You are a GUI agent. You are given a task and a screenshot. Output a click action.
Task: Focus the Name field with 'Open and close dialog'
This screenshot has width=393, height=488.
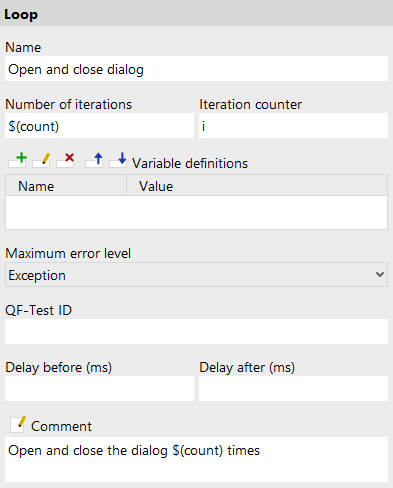click(x=196, y=69)
